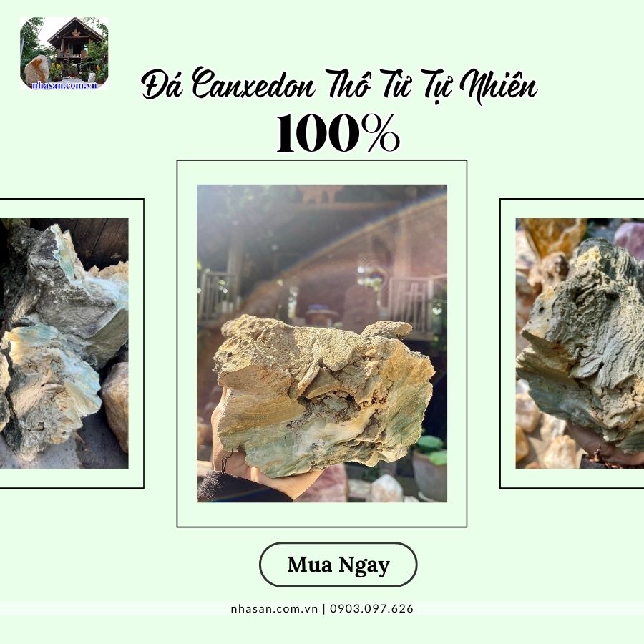Screen dimensions: 644x644
Task: Click the phone number 0903.097.626
Action: 371,608
